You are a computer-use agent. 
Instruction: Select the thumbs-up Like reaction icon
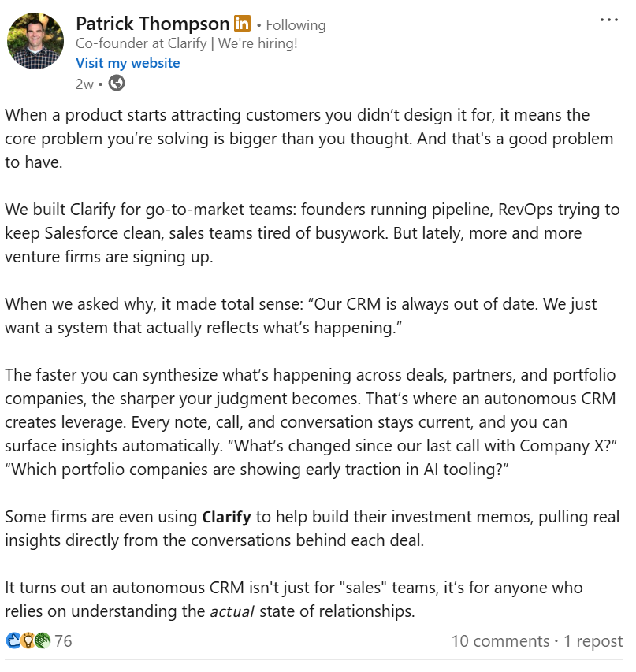[x=13, y=640]
